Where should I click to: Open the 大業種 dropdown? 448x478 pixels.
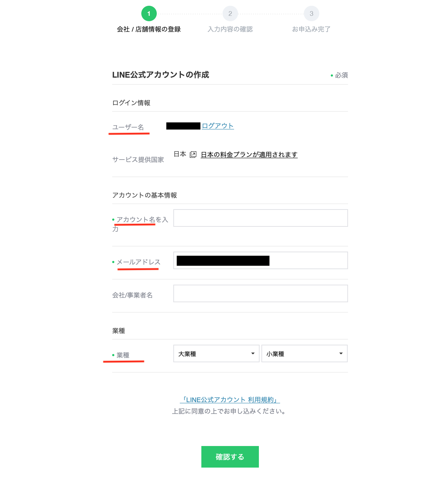pyautogui.click(x=216, y=354)
